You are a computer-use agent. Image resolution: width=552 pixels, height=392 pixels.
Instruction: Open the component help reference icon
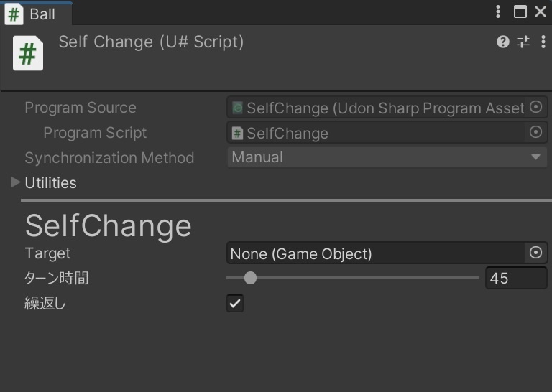pos(503,42)
